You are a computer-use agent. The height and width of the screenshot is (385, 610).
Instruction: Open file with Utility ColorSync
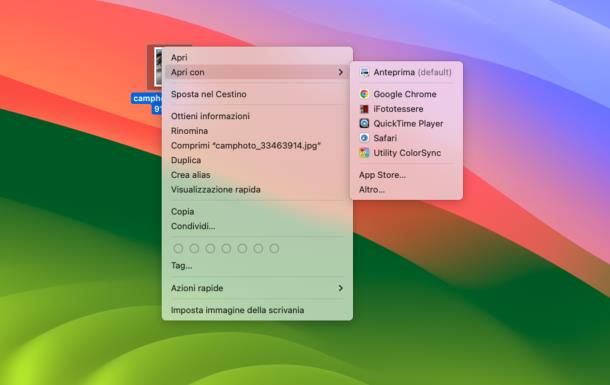click(407, 153)
